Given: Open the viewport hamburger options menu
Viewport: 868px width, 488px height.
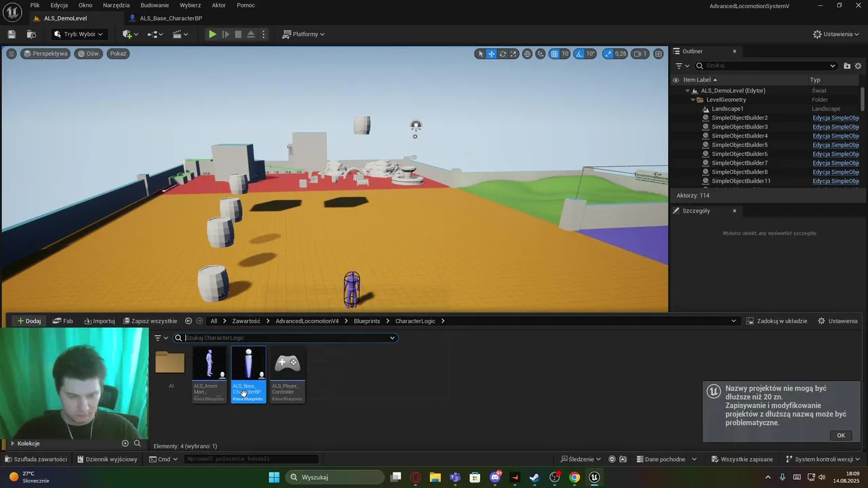Looking at the screenshot, I should tap(11, 54).
